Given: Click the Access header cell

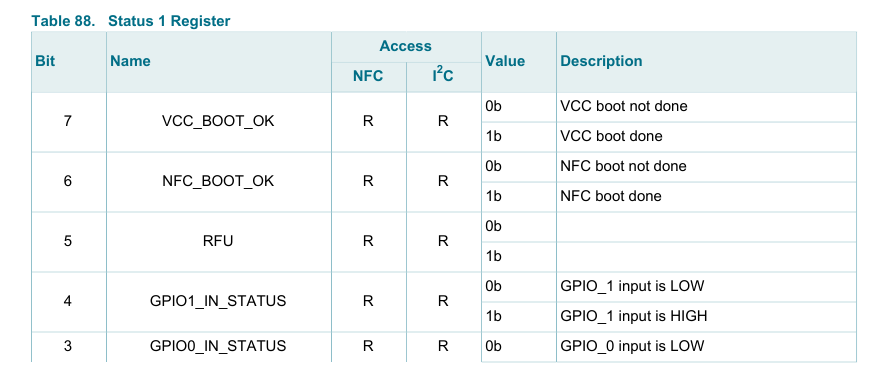Looking at the screenshot, I should [406, 46].
